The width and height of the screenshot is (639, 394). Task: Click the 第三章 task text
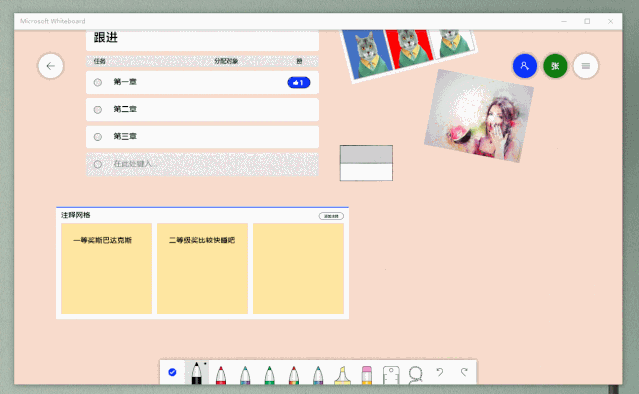pyautogui.click(x=125, y=136)
